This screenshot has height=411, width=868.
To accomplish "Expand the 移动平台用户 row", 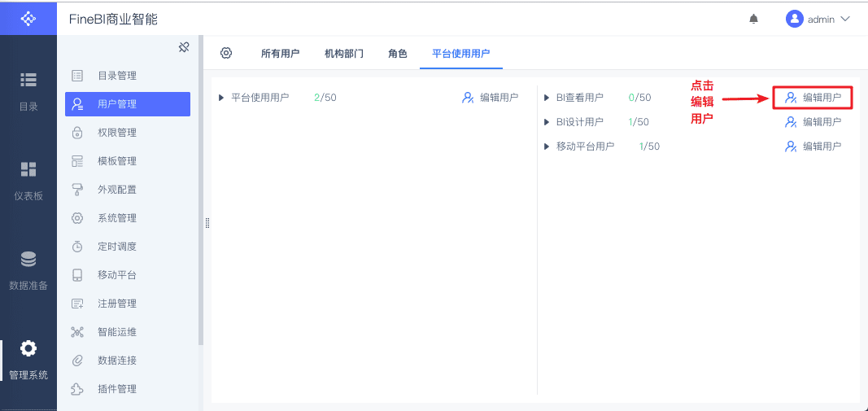I will 547,146.
